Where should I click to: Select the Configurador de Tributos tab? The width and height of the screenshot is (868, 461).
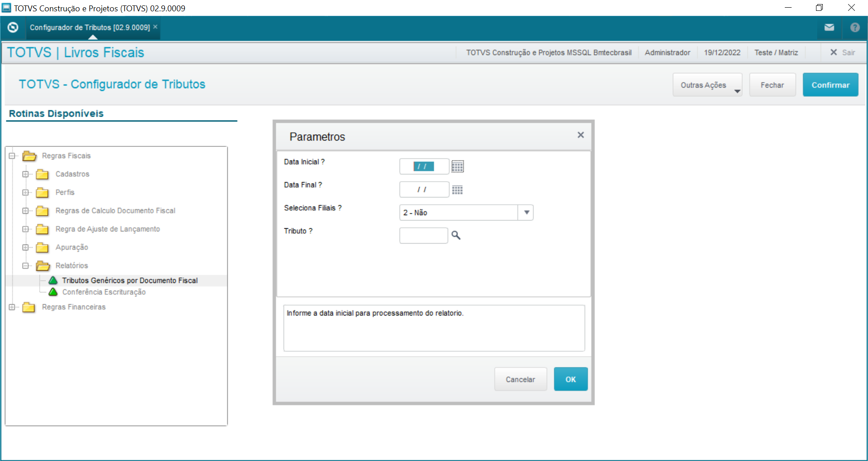tap(90, 28)
